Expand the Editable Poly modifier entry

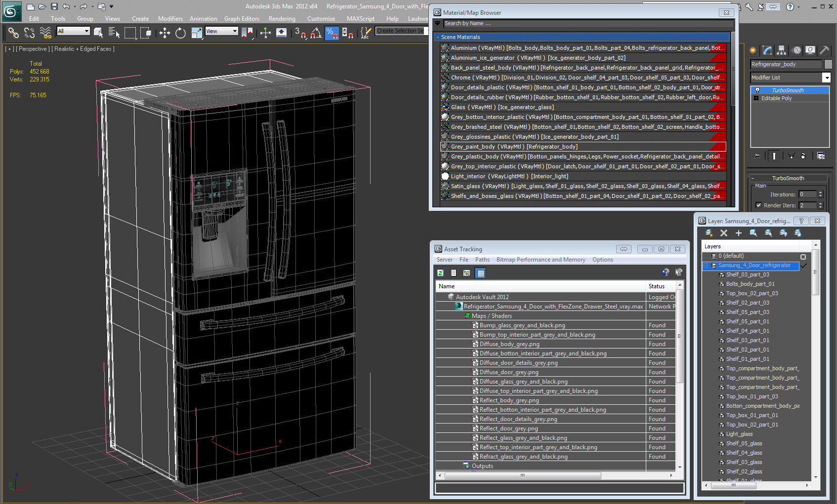click(756, 98)
